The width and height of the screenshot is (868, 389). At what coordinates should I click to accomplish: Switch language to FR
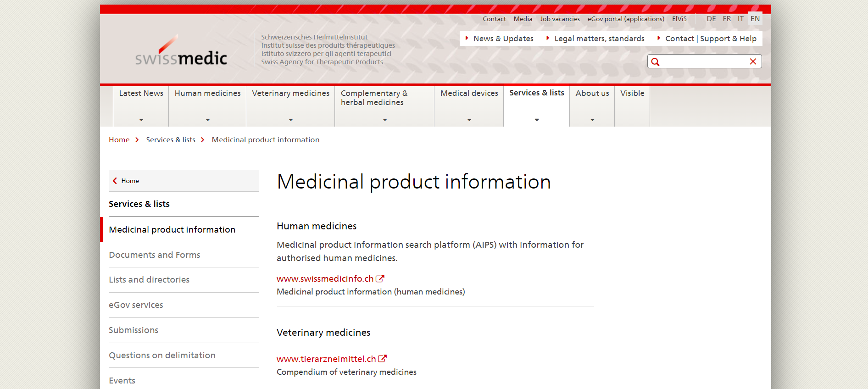pyautogui.click(x=727, y=19)
